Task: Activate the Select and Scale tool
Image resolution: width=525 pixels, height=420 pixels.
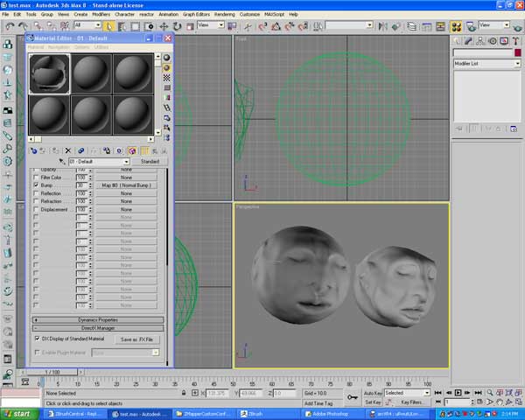Action: 190,26
